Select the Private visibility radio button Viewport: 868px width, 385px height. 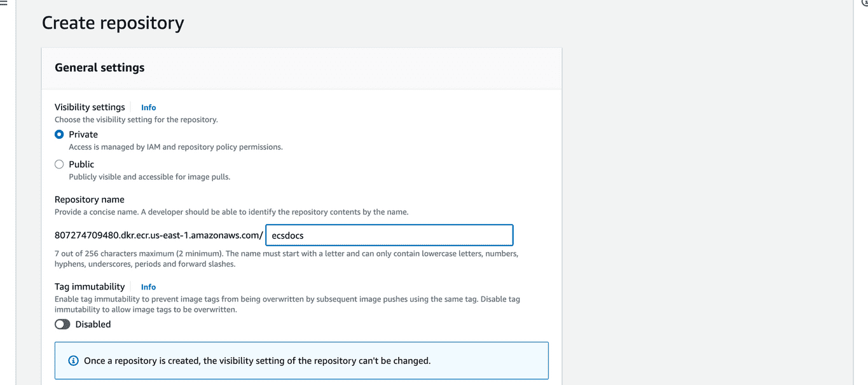tap(59, 134)
